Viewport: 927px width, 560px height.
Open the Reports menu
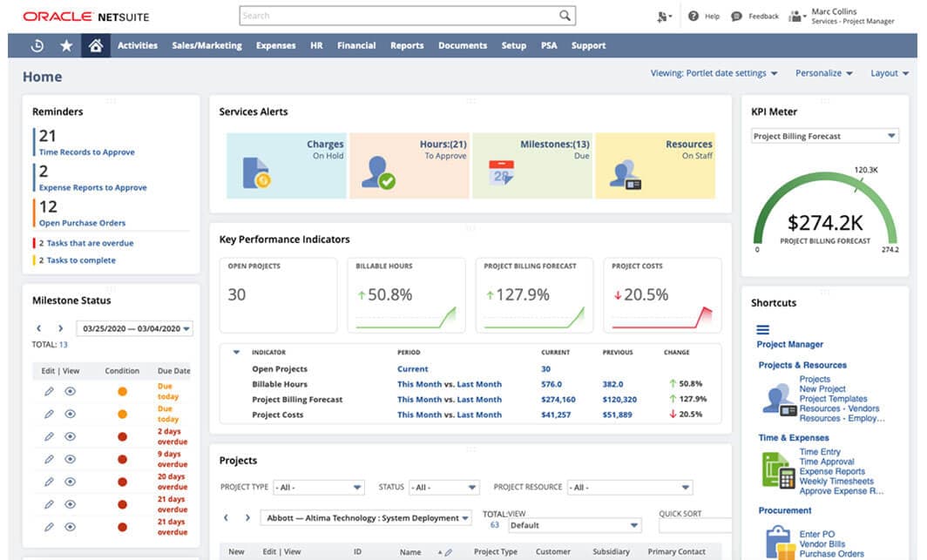coord(407,45)
